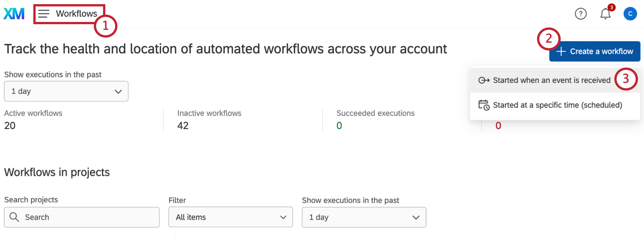This screenshot has height=236, width=644.
Task: Open the hamburger navigation menu icon
Action: point(44,14)
